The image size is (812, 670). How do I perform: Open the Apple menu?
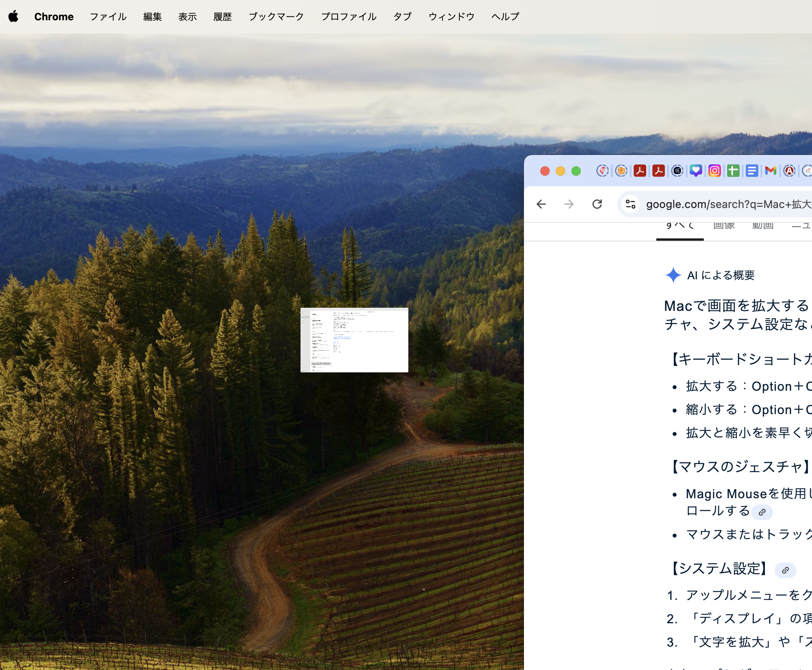13,16
